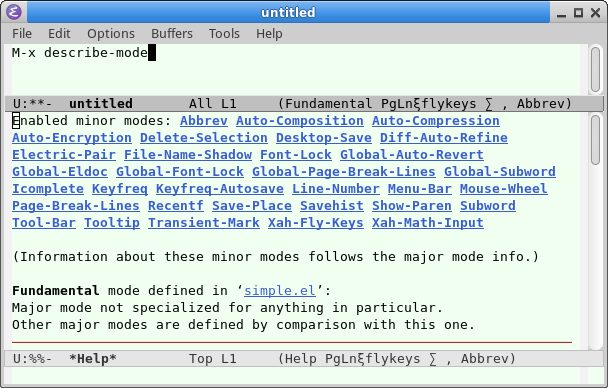
Task: Click bold 'Fundamental' in Help buffer text
Action: (x=55, y=291)
